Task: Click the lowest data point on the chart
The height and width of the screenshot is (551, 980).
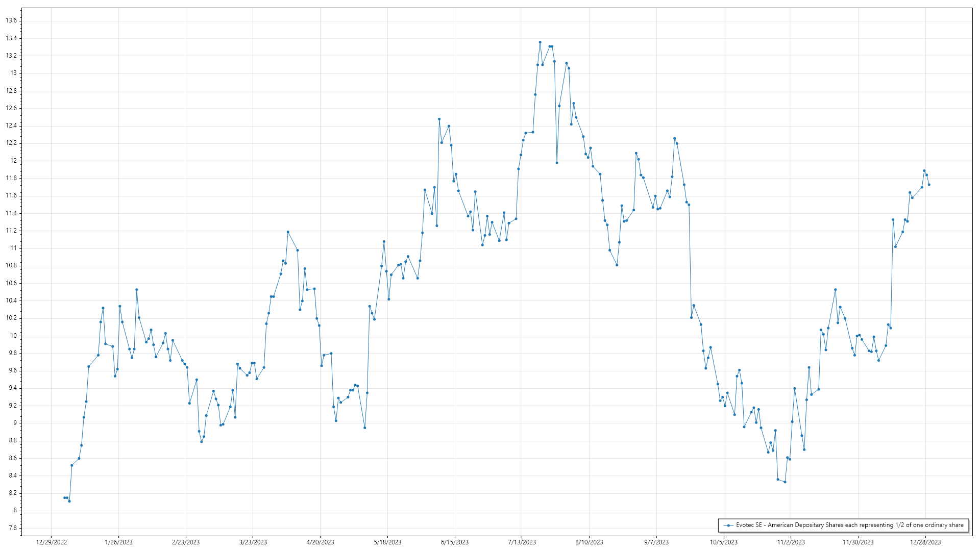Action: (69, 501)
